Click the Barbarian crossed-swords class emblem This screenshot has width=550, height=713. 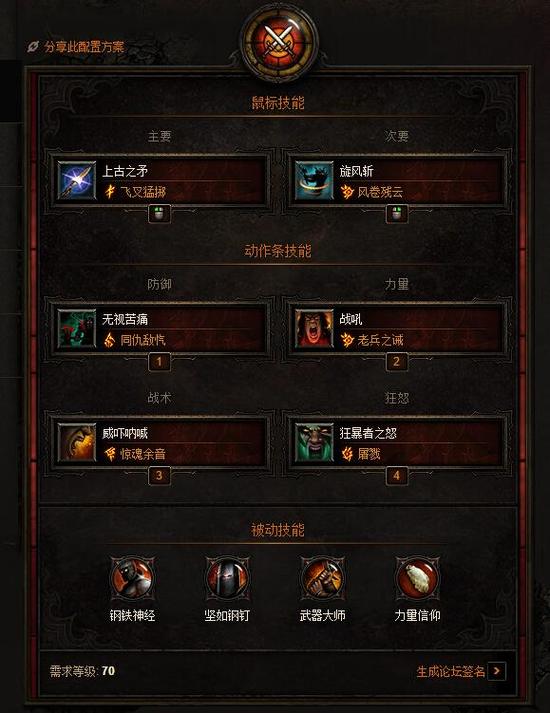(279, 43)
